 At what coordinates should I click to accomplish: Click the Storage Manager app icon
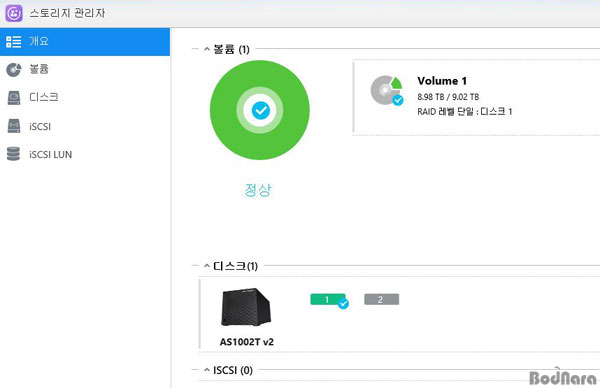(x=14, y=13)
